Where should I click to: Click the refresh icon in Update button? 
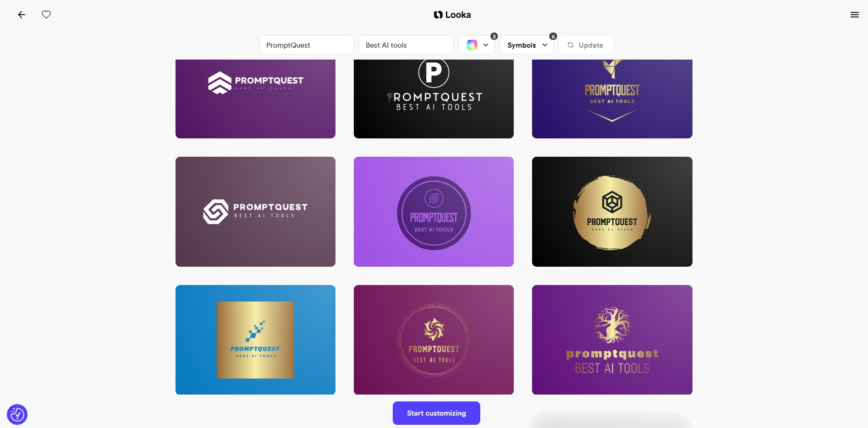571,45
